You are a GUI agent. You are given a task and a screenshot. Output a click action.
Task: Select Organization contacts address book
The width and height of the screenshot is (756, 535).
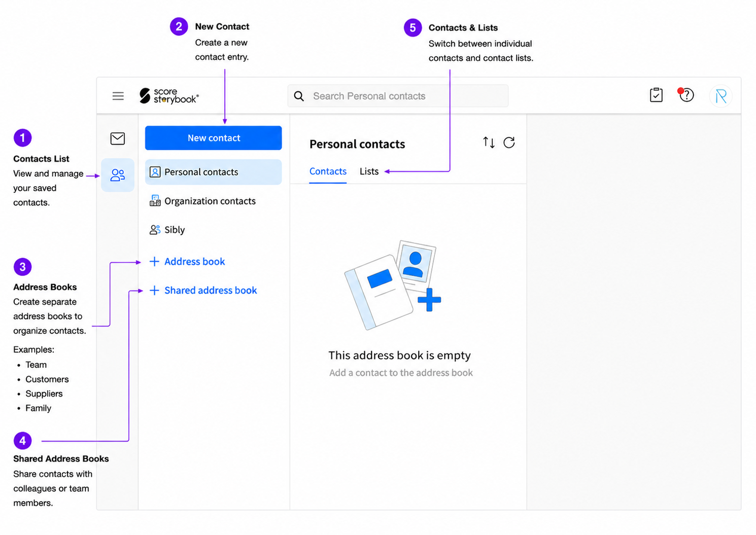tap(213, 201)
